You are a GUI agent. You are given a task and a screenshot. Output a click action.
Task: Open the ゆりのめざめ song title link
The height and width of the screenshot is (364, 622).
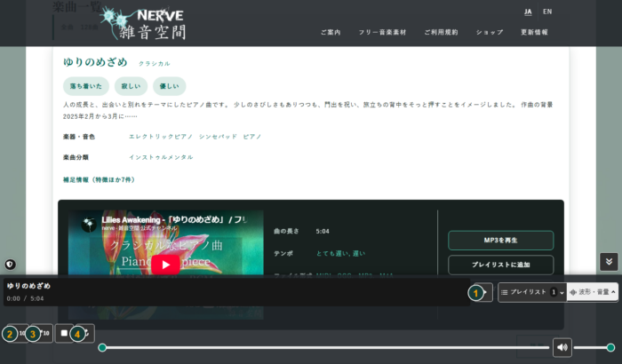pyautogui.click(x=95, y=62)
